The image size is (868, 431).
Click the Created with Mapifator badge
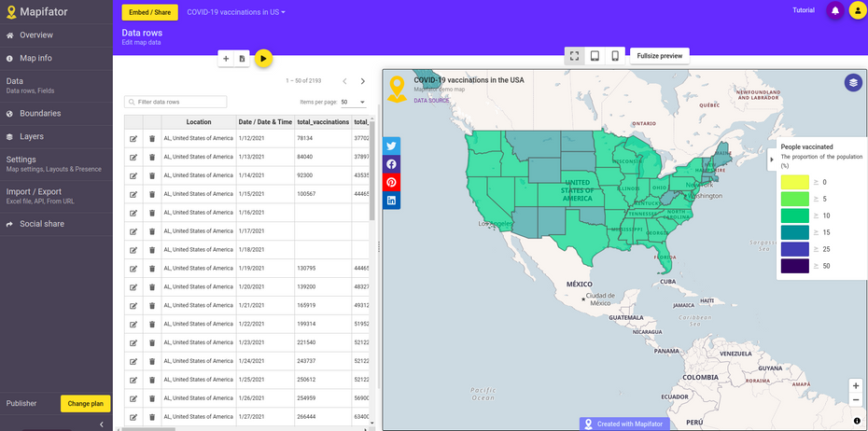(625, 424)
